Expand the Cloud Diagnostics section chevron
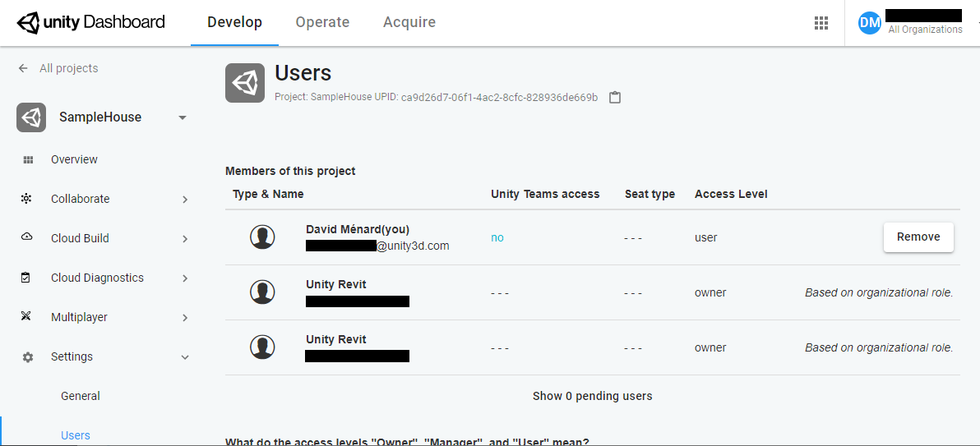The image size is (980, 446). 185,278
